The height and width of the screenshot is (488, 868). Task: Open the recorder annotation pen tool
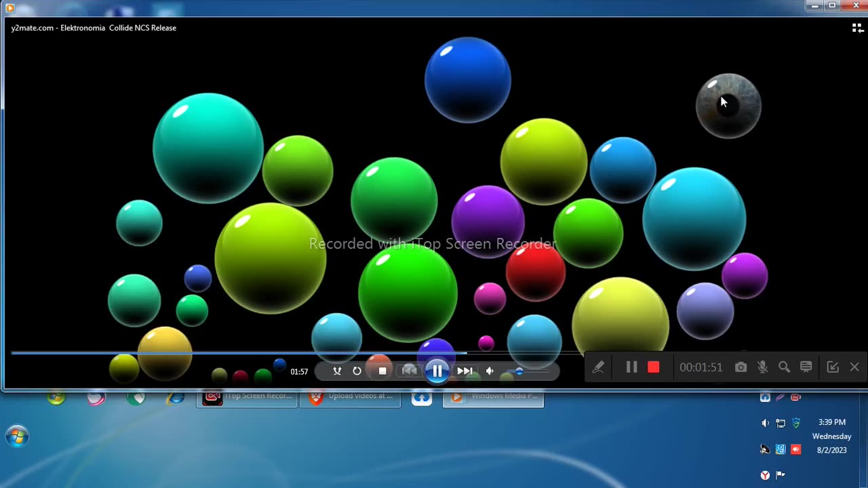coord(598,367)
